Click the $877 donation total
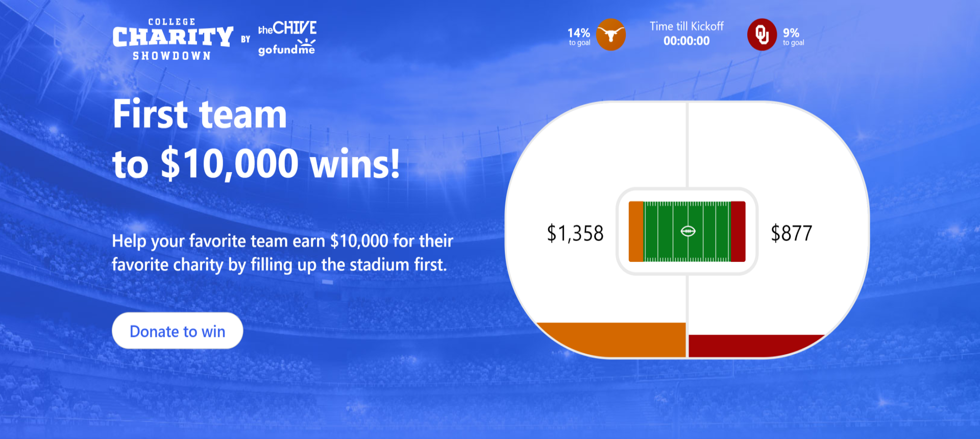The width and height of the screenshot is (980, 439). tap(792, 233)
